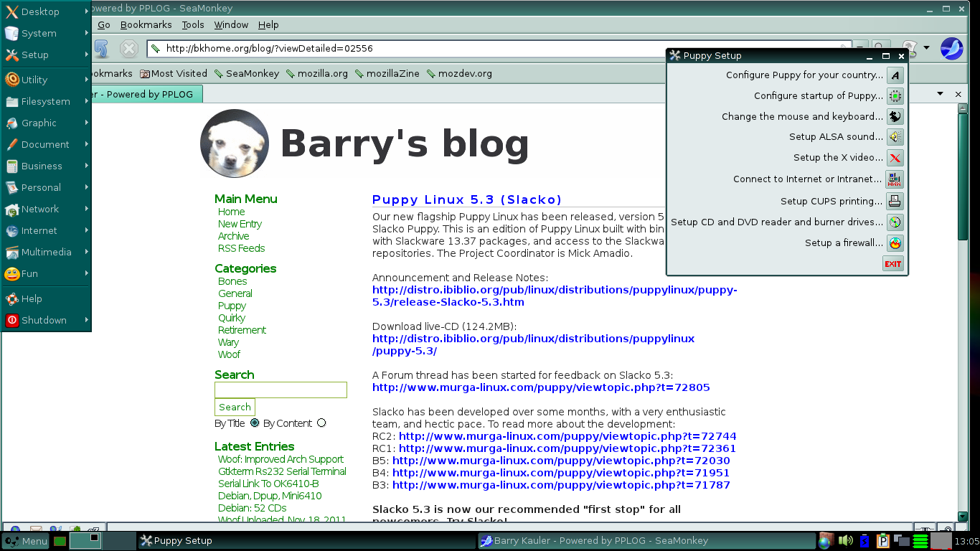The height and width of the screenshot is (551, 980).
Task: Select the By Content radio button
Action: tap(321, 423)
